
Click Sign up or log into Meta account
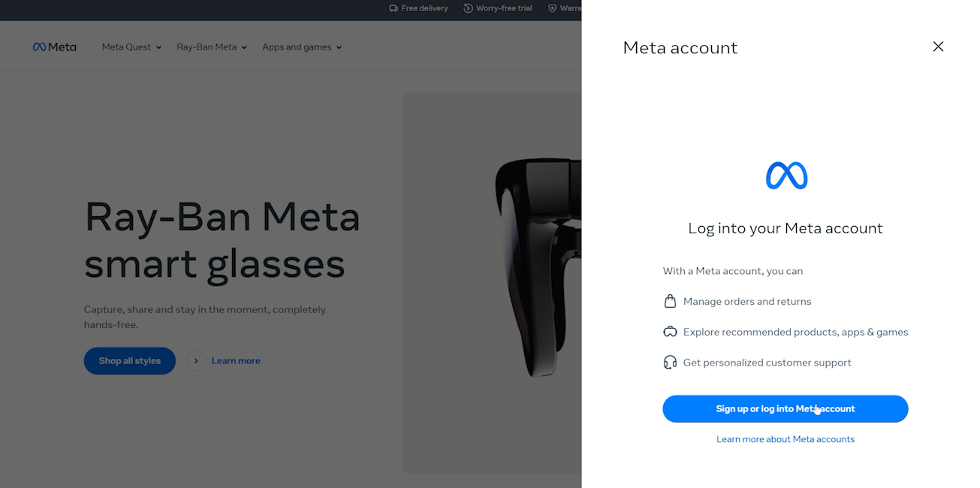785,408
